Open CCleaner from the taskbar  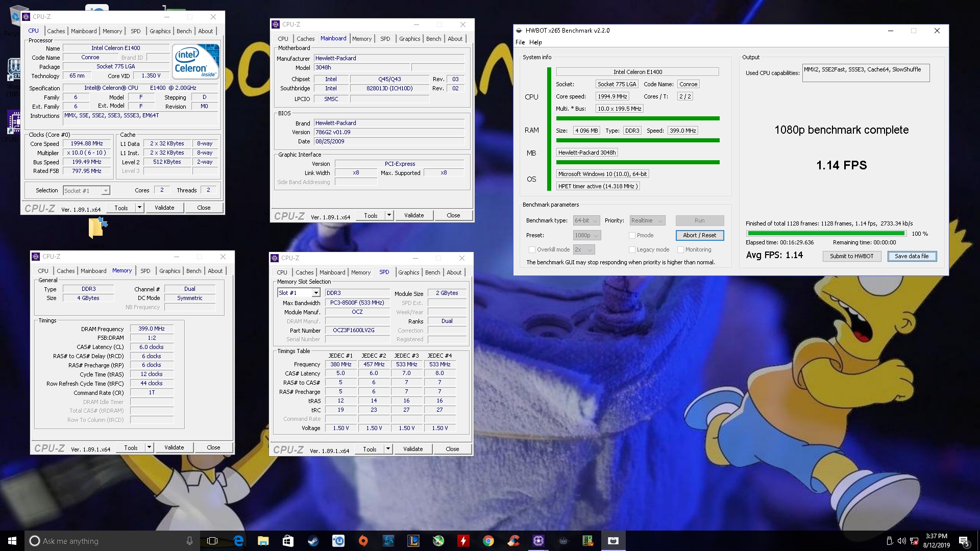click(513, 541)
